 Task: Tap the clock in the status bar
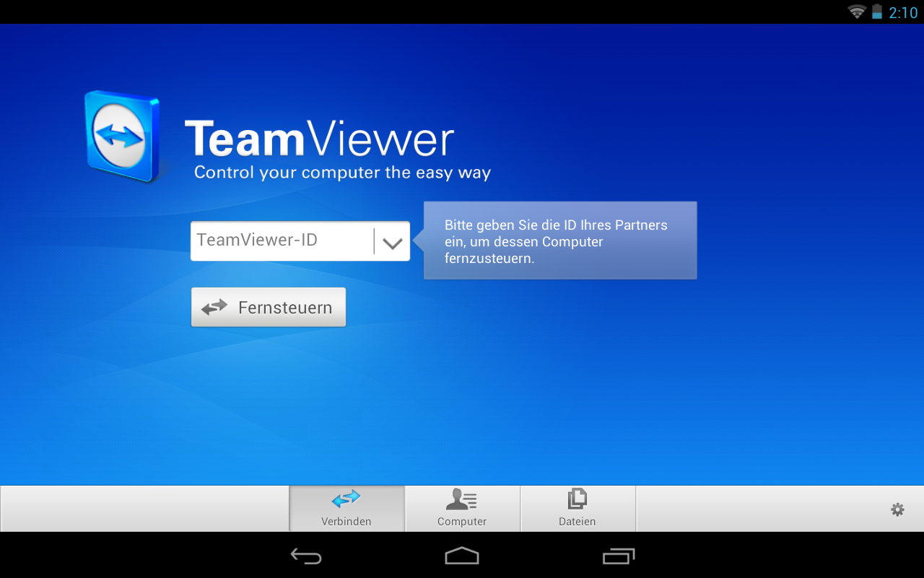click(x=903, y=12)
